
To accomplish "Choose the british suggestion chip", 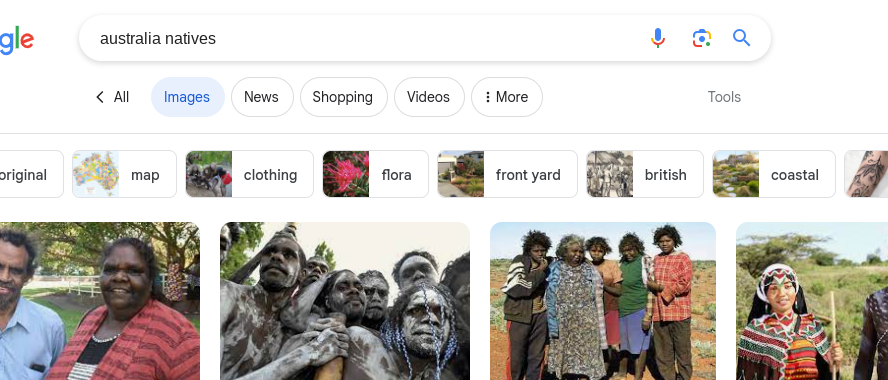I will click(645, 174).
